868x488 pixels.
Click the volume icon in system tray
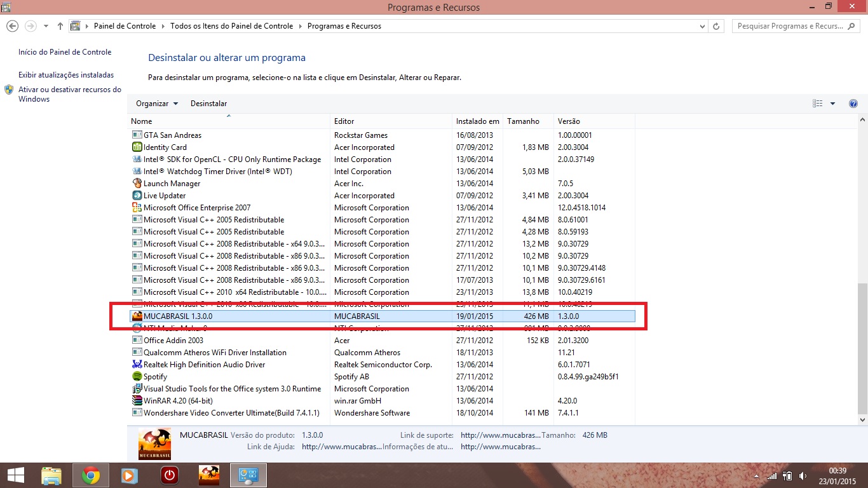coord(803,476)
